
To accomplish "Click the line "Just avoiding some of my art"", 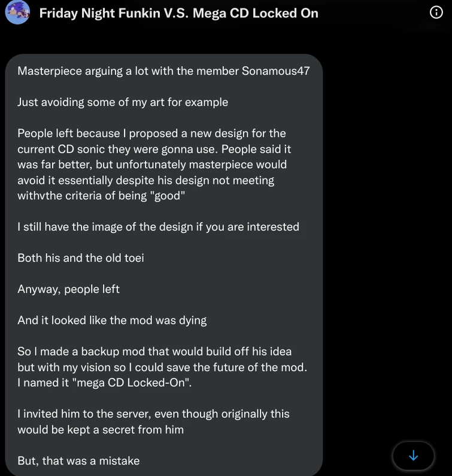I will [x=123, y=102].
